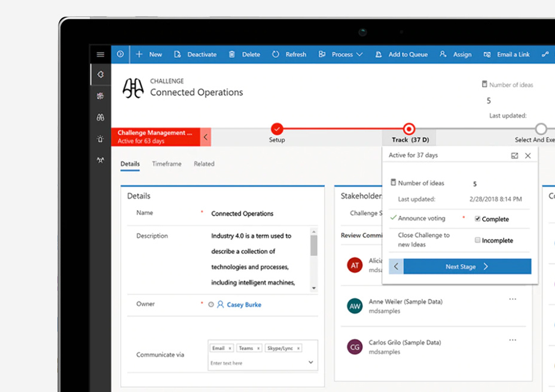This screenshot has width=555, height=392.
Task: Click the binoculars icon in left sidebar
Action: point(100,118)
